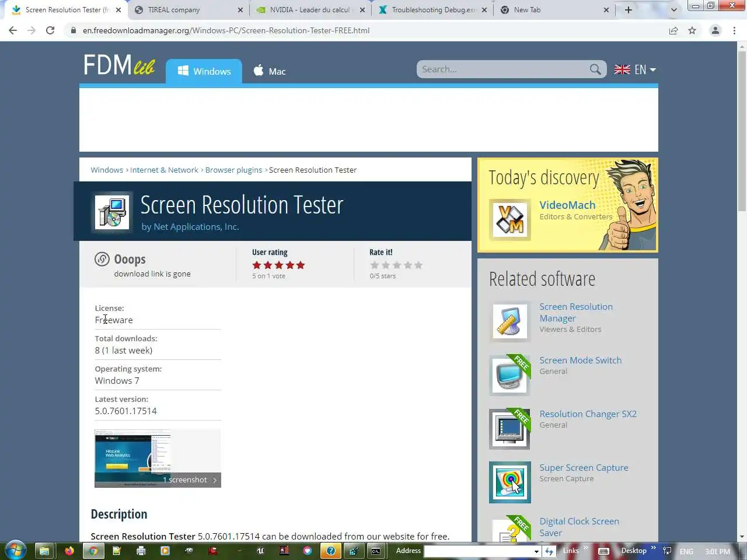Viewport: 747px width, 560px height.
Task: Close the TIREAL company tab
Action: click(x=240, y=10)
